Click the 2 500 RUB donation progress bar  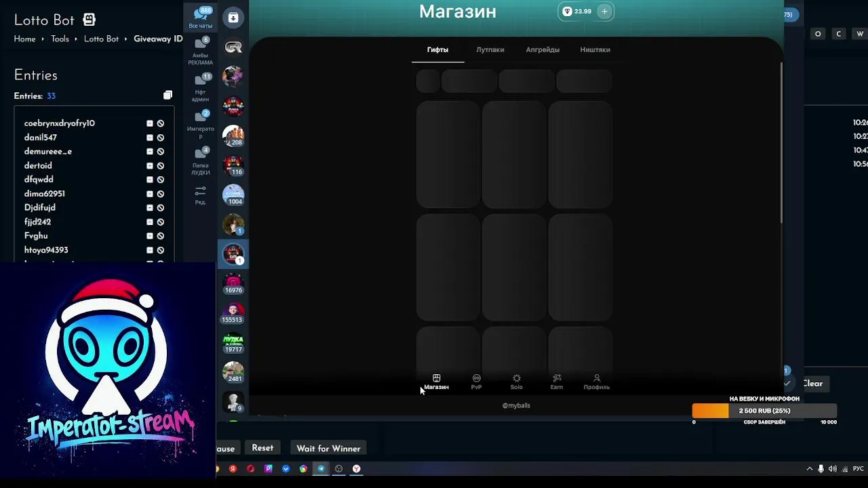(x=764, y=411)
